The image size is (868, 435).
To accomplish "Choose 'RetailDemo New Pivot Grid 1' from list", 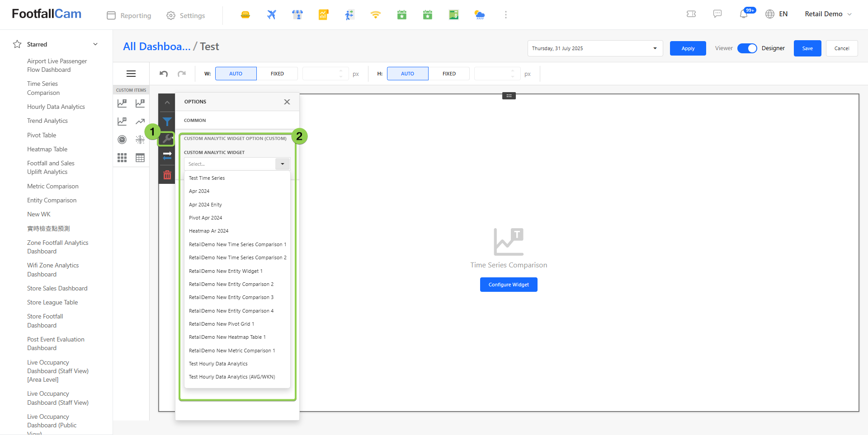I will (222, 324).
